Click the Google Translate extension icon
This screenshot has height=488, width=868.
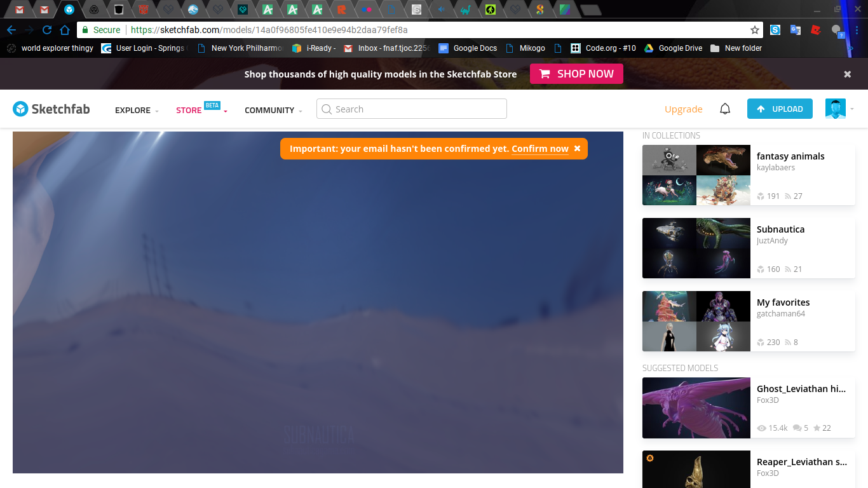796,30
